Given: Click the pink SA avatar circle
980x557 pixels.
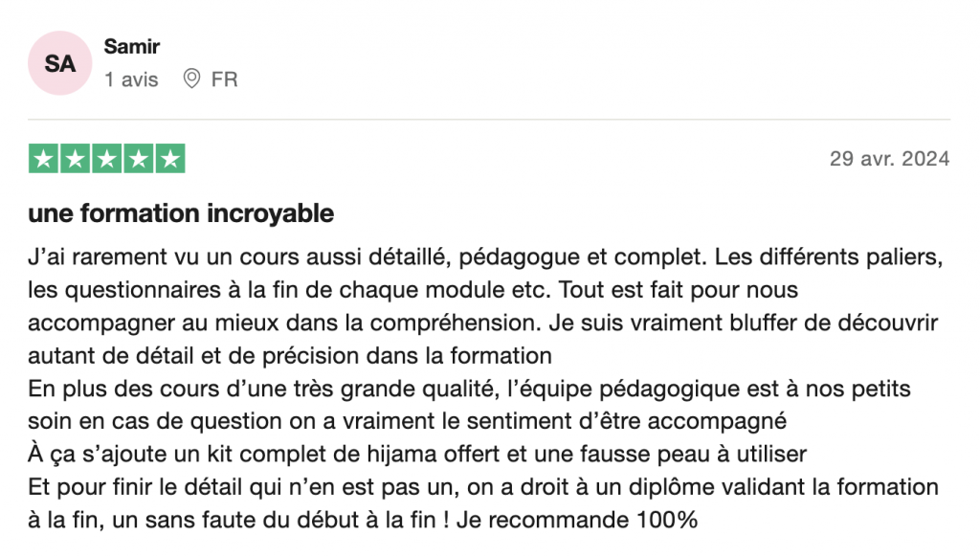Looking at the screenshot, I should tap(59, 63).
